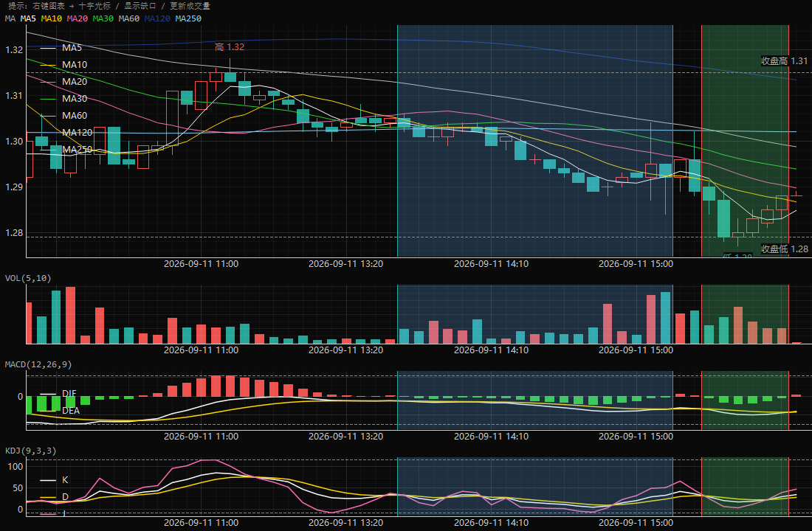Toggle MA250 in the top indicator row
The height and width of the screenshot is (531, 812).
(x=188, y=18)
